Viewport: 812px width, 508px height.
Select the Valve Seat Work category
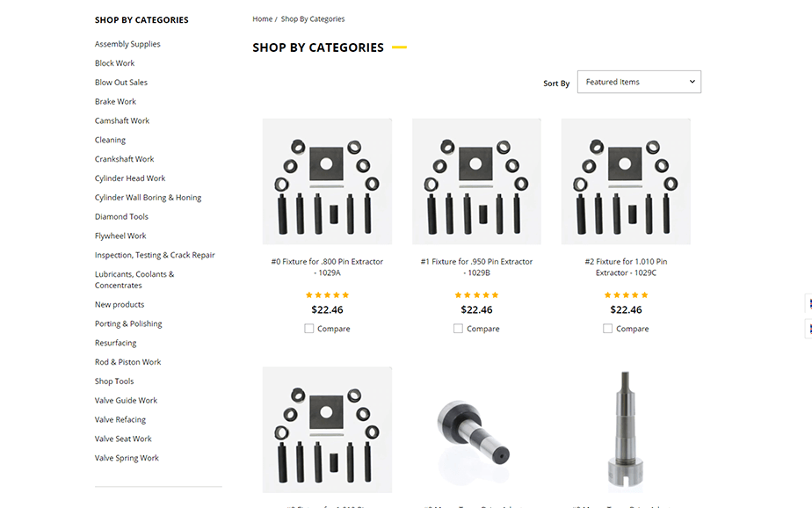pos(123,439)
